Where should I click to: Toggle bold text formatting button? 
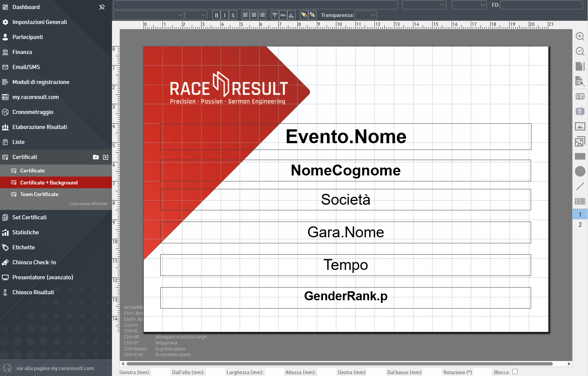click(x=216, y=15)
